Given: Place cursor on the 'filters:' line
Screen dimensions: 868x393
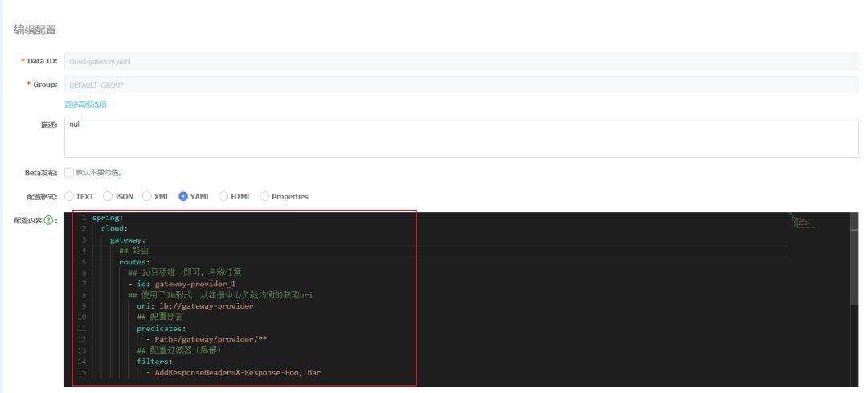Looking at the screenshot, I should [154, 362].
